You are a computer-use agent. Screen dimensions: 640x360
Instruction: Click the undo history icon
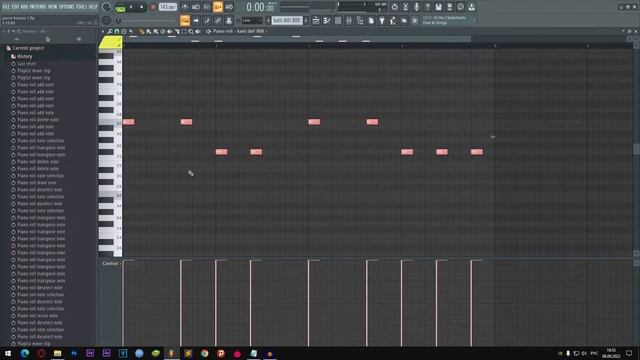394,7
